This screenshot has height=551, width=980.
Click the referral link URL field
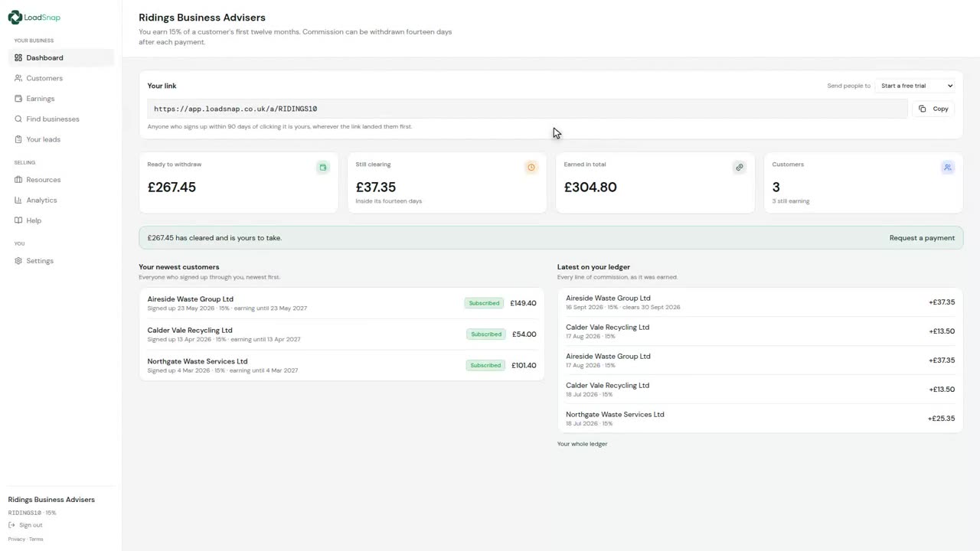(528, 109)
